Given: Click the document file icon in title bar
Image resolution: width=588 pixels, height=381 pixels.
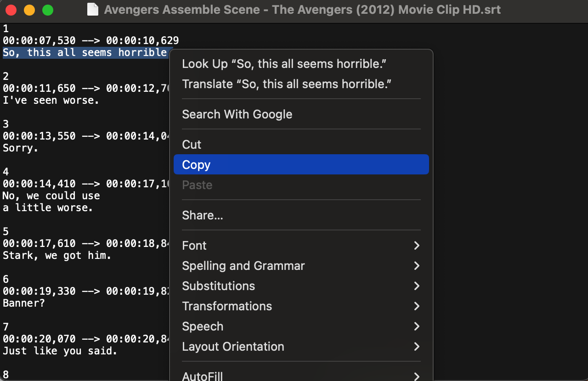Looking at the screenshot, I should pyautogui.click(x=93, y=10).
